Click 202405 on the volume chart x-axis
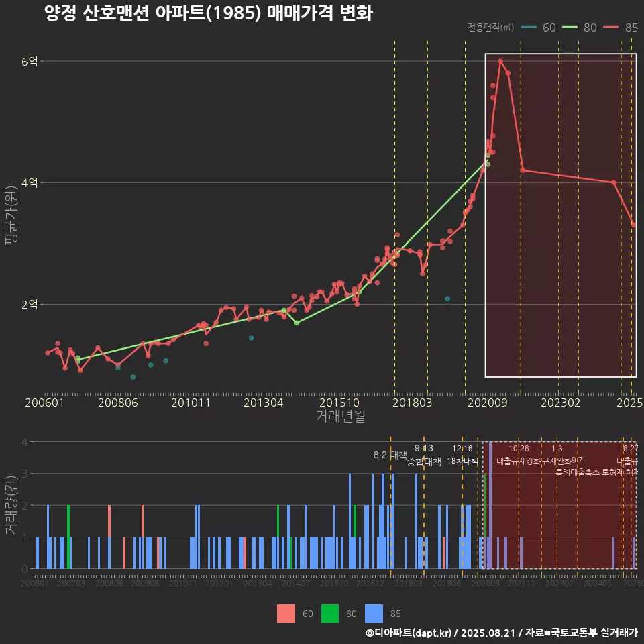This screenshot has width=644, height=644. 598,583
